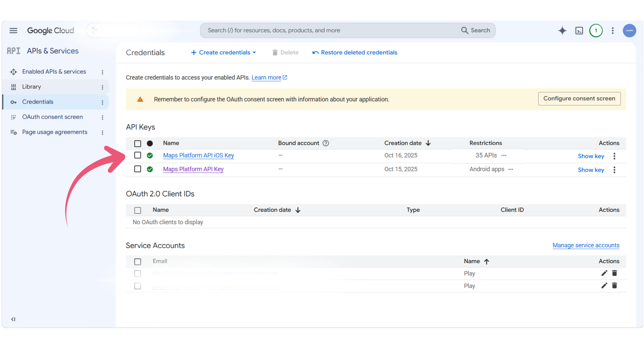Check the second Play service account row
This screenshot has width=644, height=362.
(x=138, y=286)
